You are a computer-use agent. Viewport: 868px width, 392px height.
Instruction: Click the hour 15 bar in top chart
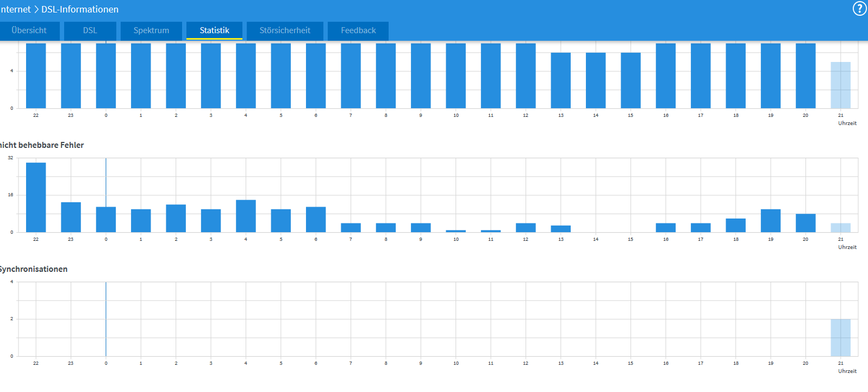(630, 80)
